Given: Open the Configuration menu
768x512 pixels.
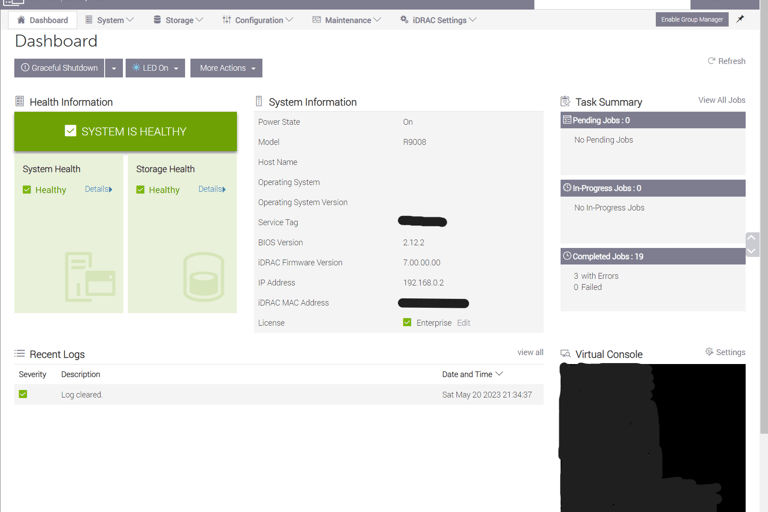Looking at the screenshot, I should click(257, 20).
